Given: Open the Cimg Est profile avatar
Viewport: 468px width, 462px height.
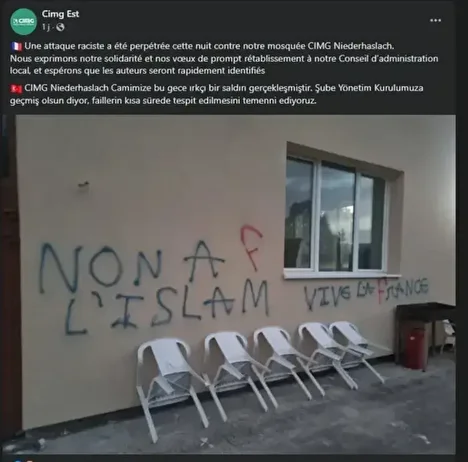Looking at the screenshot, I should (23, 22).
